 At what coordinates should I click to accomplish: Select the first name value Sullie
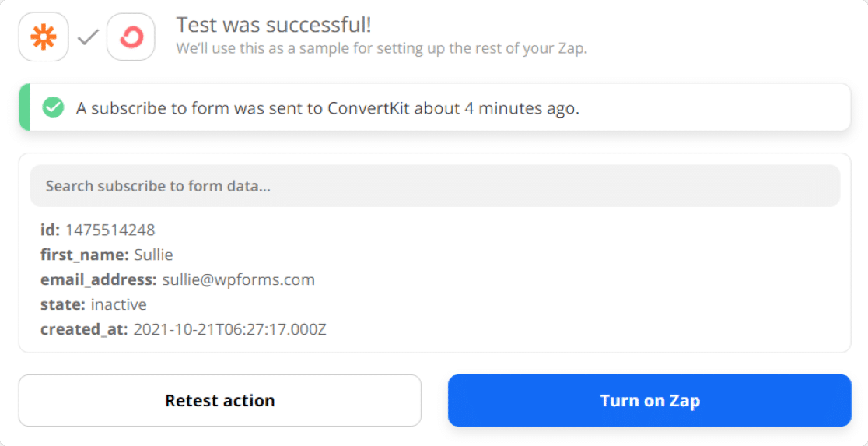click(153, 255)
